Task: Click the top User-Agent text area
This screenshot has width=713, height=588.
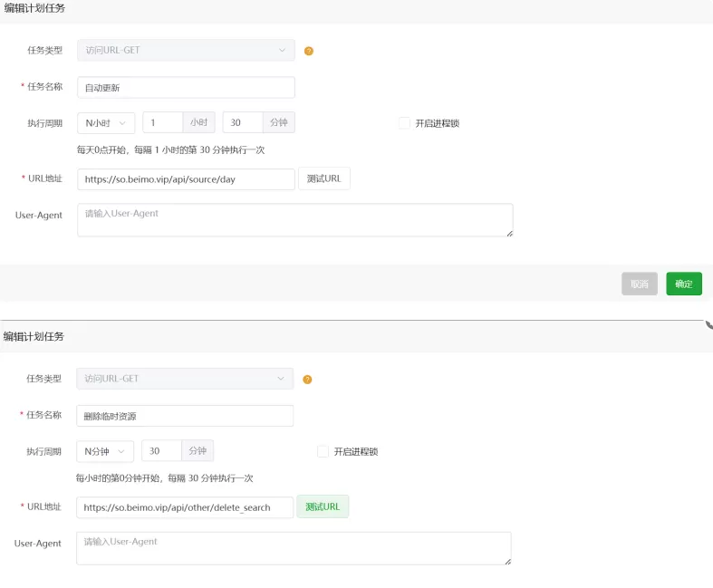Action: click(x=295, y=220)
